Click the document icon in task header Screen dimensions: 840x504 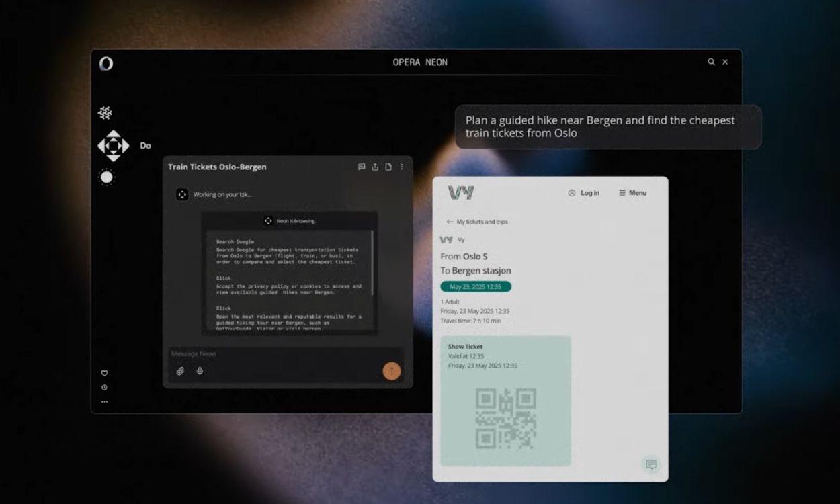(388, 167)
